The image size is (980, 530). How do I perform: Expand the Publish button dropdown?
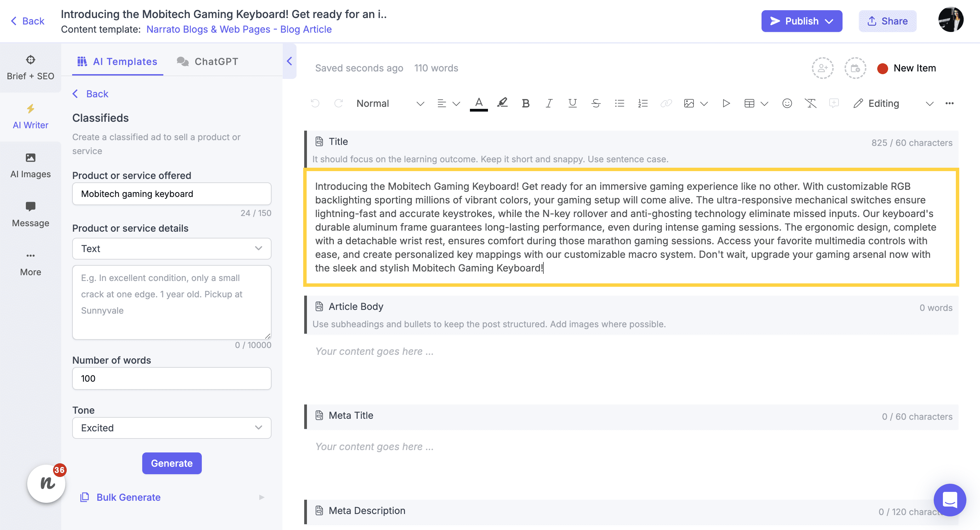(x=829, y=21)
